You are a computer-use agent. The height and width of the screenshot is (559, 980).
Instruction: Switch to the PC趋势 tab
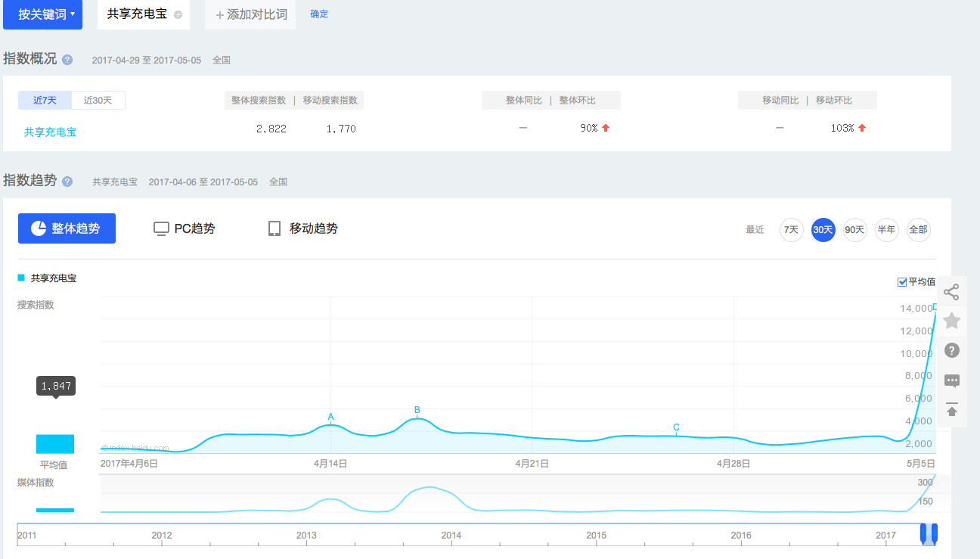pos(184,228)
